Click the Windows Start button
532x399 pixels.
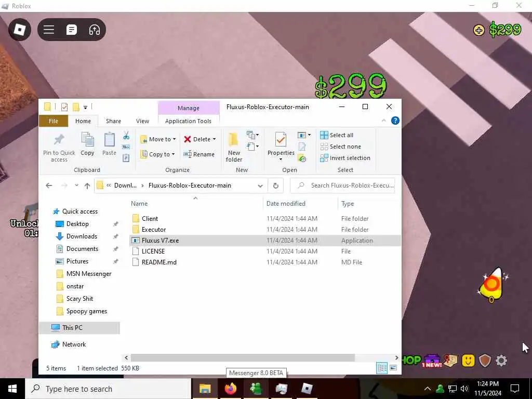point(12,389)
